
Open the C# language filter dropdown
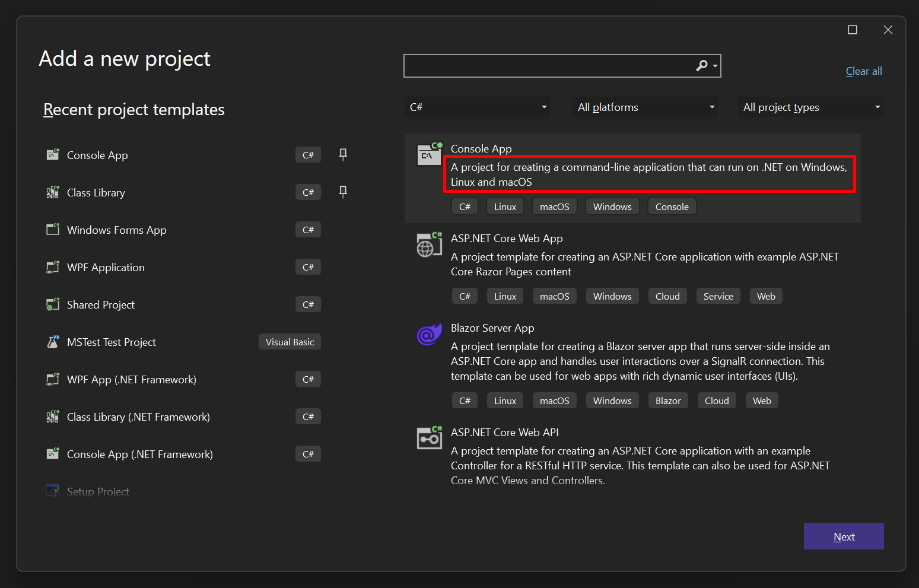click(543, 107)
